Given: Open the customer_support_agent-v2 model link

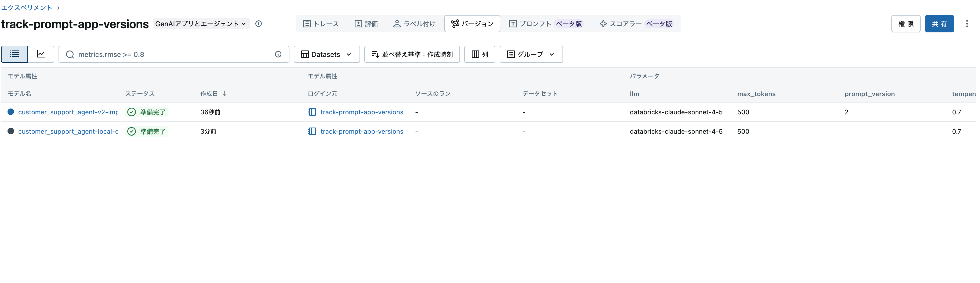Looking at the screenshot, I should coord(68,112).
